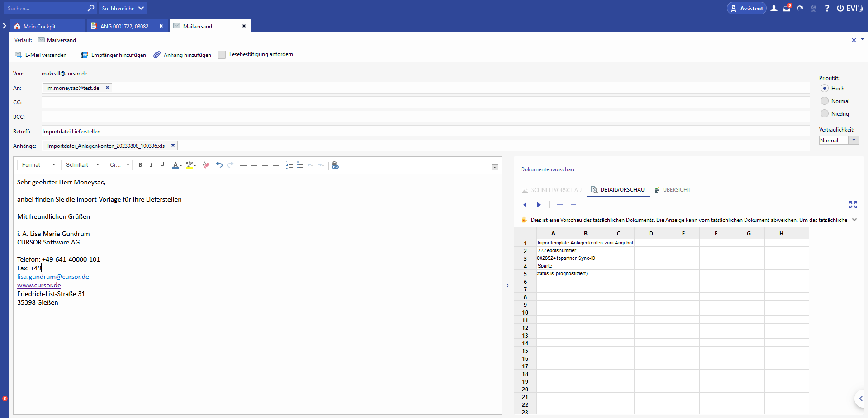Remove formatting with eraser icon

point(206,165)
